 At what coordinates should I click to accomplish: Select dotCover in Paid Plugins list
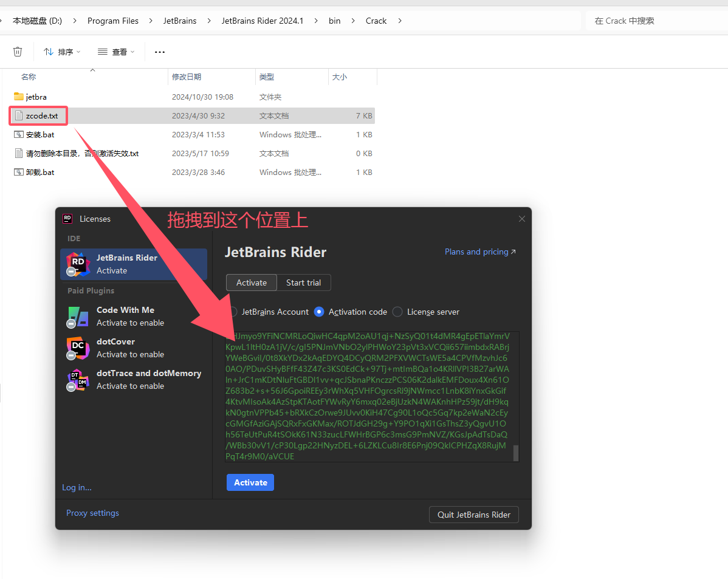pyautogui.click(x=134, y=348)
